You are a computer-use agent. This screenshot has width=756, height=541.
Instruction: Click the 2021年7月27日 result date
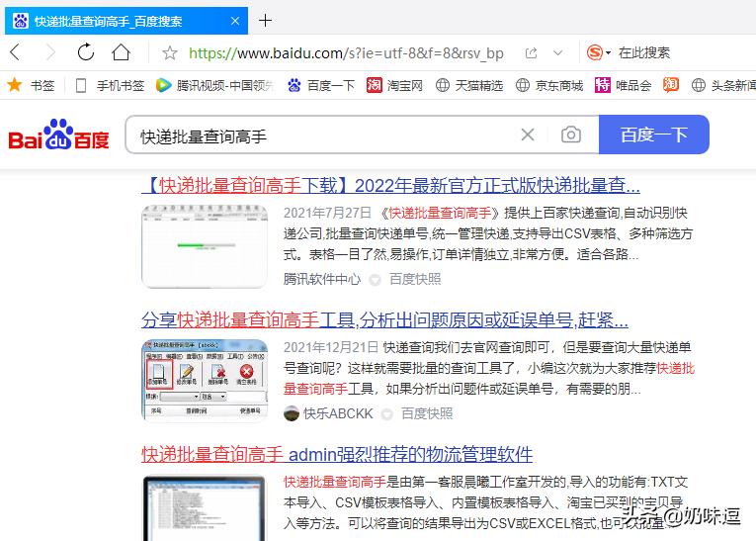click(x=327, y=213)
